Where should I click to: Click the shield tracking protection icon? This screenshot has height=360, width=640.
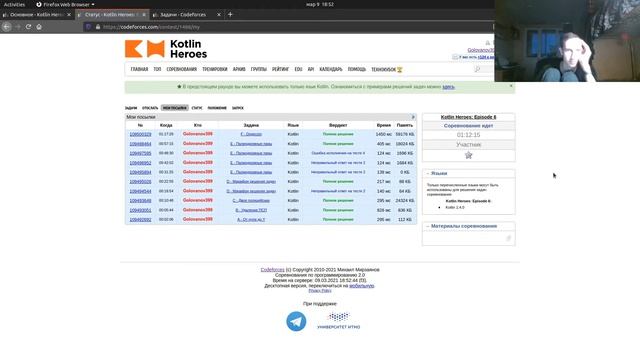(88, 27)
